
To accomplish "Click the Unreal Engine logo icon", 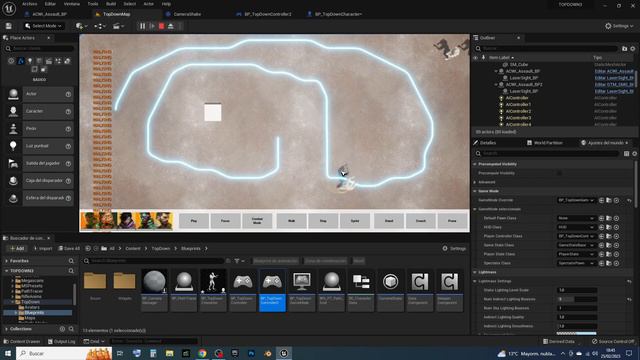I will pos(9,8).
